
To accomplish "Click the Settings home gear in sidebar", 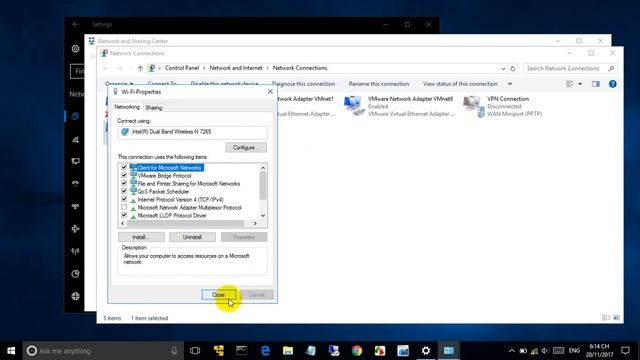I will point(76,49).
